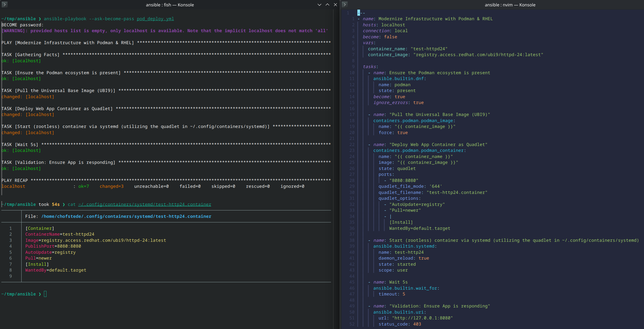Click status_code 403 value in nvim
Screen dimensions: 644x329
(x=417, y=324)
